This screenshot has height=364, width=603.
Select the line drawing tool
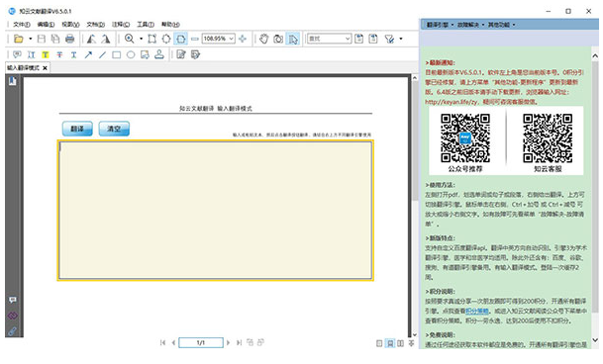[x=102, y=54]
